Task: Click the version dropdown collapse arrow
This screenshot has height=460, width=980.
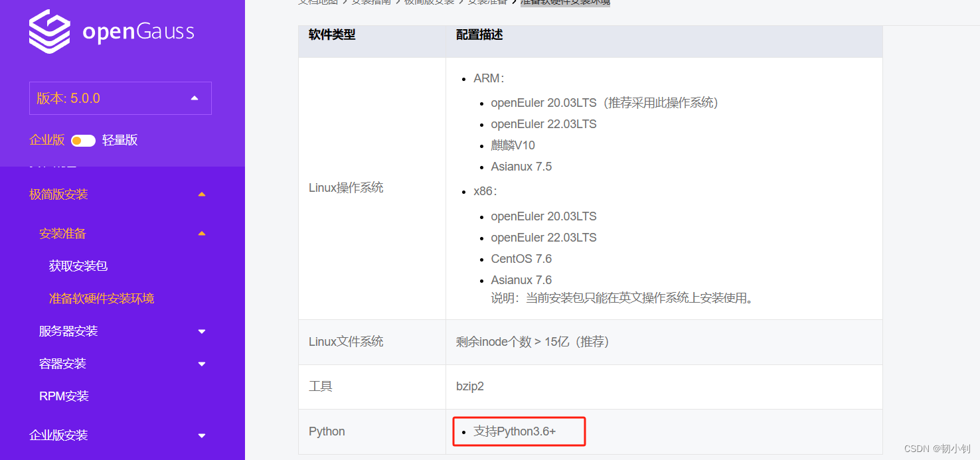Action: click(194, 97)
